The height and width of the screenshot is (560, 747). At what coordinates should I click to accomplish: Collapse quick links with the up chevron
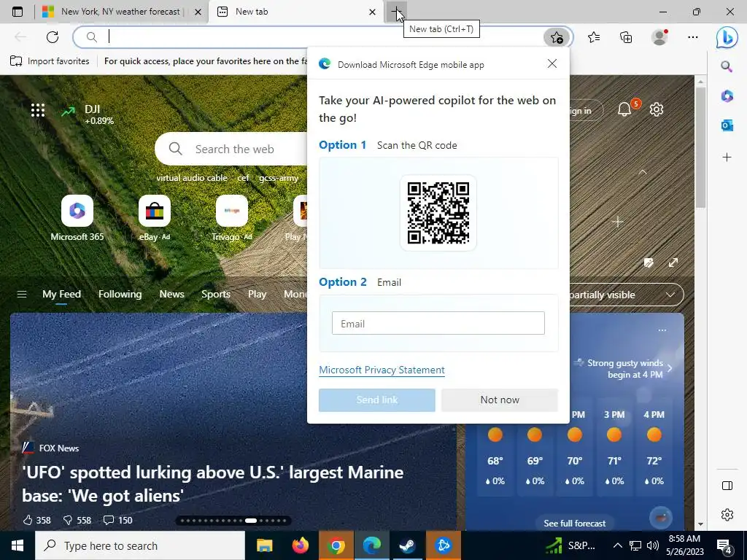[642, 172]
